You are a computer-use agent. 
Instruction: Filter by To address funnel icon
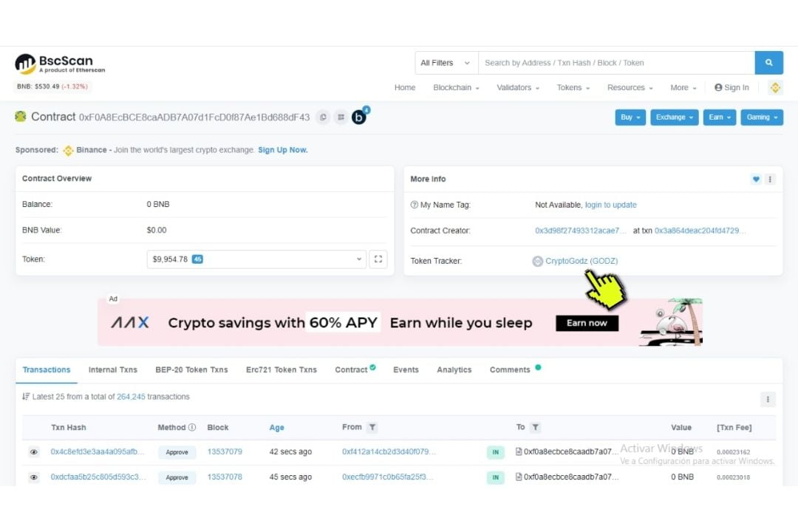click(x=535, y=427)
